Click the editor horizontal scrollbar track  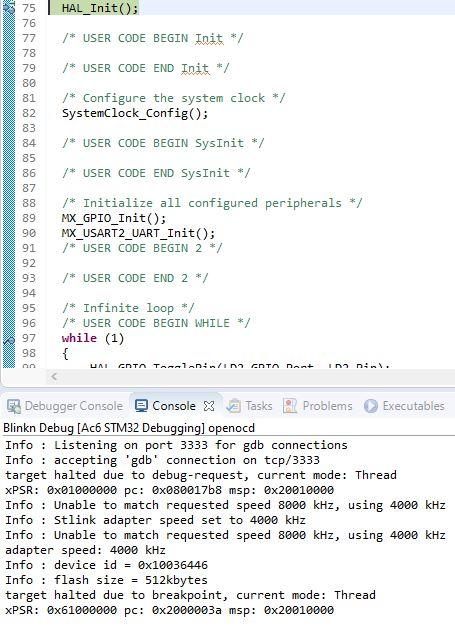tap(258, 377)
